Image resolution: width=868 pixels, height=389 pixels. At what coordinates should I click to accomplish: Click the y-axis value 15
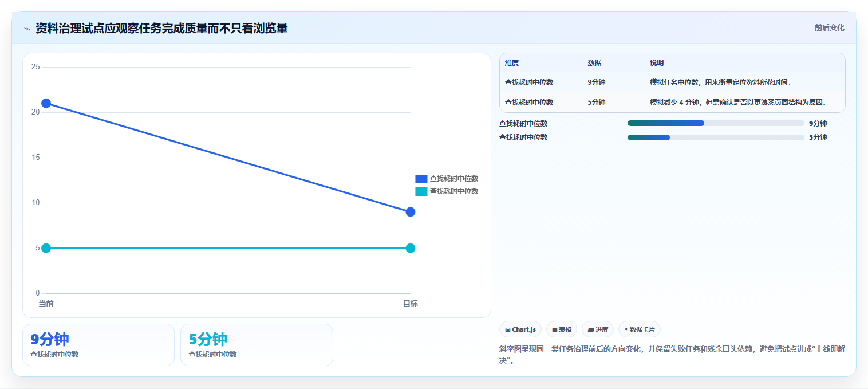35,158
